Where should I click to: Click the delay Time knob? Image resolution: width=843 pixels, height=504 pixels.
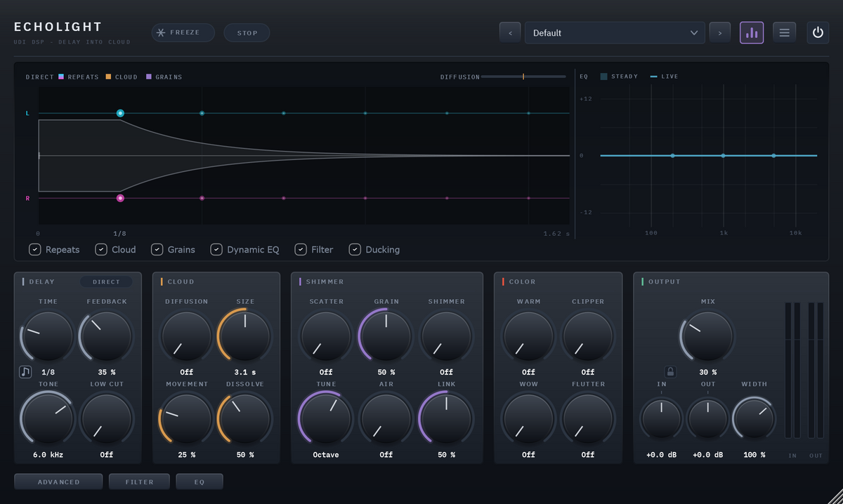coord(48,336)
